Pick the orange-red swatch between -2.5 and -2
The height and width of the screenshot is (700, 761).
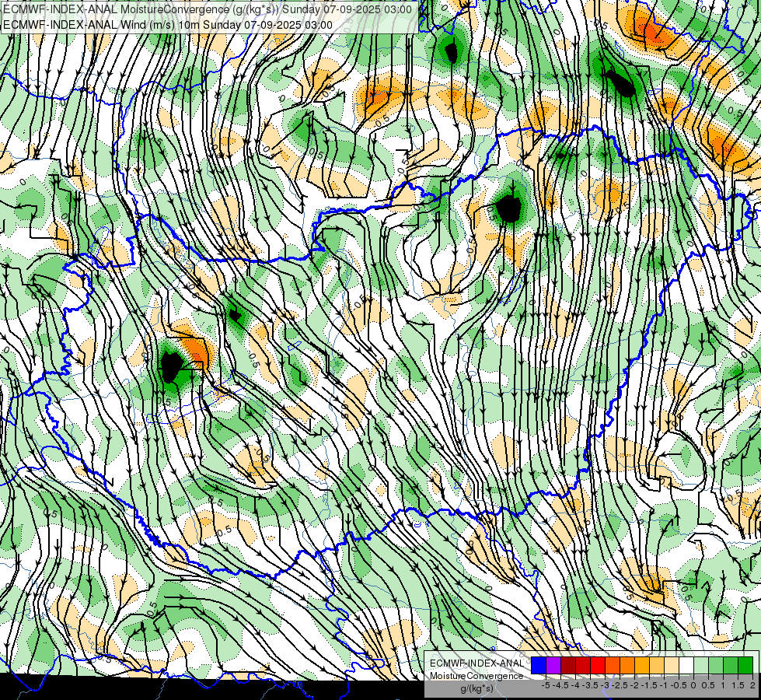[x=613, y=665]
